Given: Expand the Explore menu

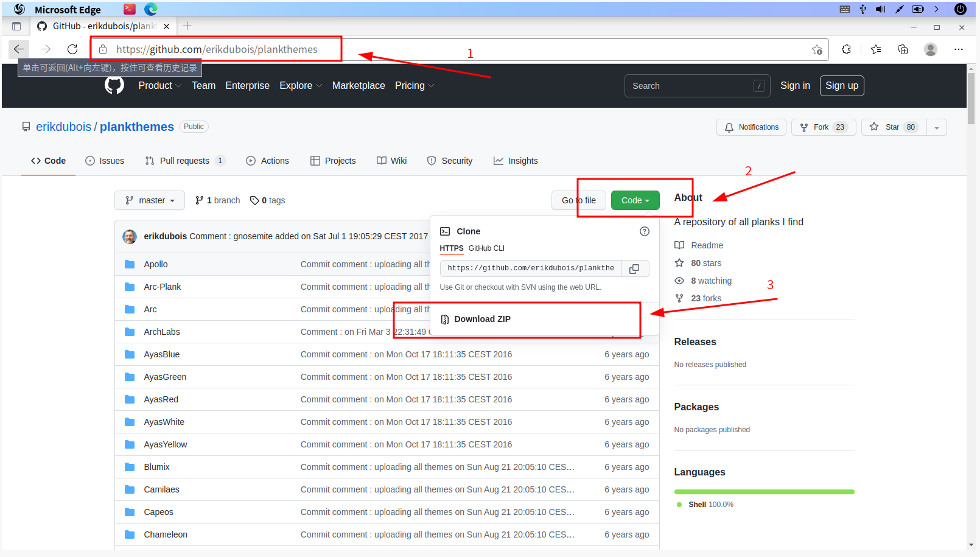Looking at the screenshot, I should [300, 86].
